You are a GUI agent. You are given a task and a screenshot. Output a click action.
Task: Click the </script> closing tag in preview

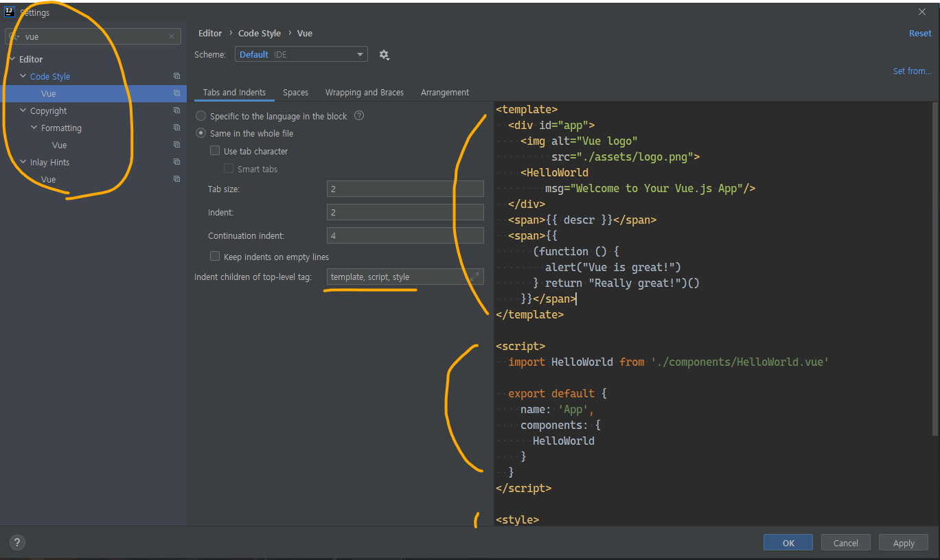click(x=523, y=488)
